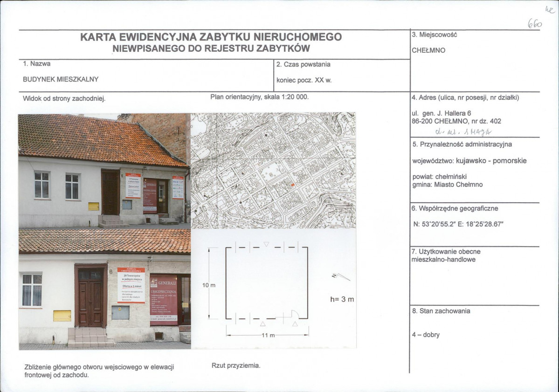This screenshot has height=392, width=559.
Task: Click the '11 m' dimension arrow line
Action: pyautogui.click(x=267, y=334)
